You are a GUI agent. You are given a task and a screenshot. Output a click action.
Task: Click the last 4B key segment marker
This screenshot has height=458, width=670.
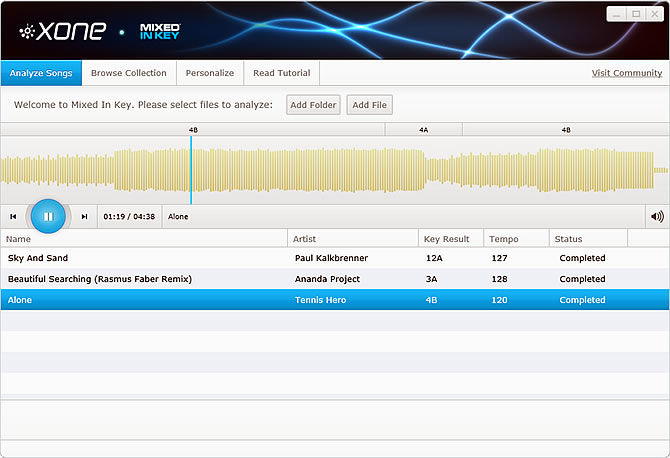point(566,129)
